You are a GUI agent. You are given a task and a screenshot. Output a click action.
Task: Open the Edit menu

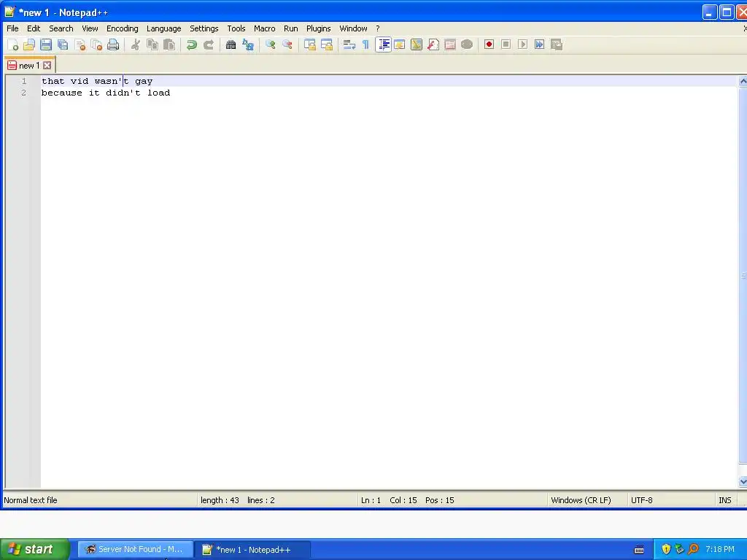point(34,28)
